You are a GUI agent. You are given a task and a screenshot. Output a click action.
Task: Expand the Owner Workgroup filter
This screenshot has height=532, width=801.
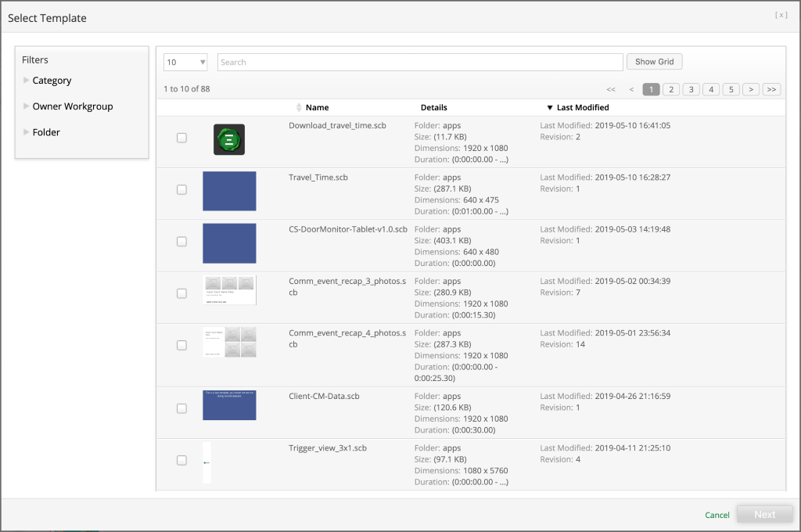(x=27, y=106)
